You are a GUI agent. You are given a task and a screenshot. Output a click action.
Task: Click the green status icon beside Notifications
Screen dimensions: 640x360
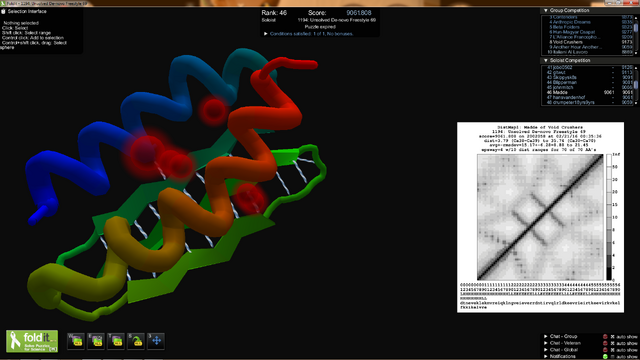point(605,357)
